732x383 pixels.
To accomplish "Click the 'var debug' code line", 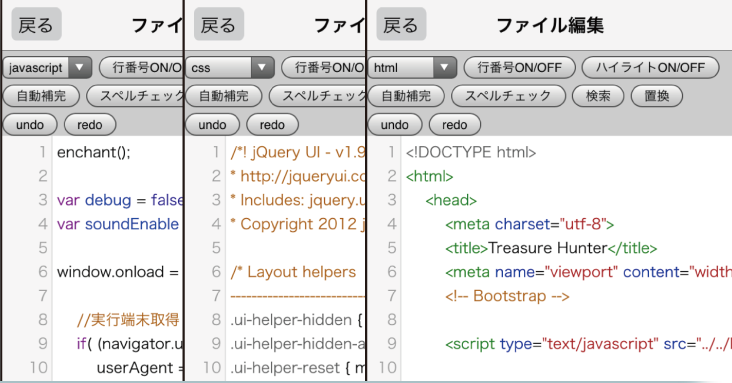I will [x=120, y=200].
